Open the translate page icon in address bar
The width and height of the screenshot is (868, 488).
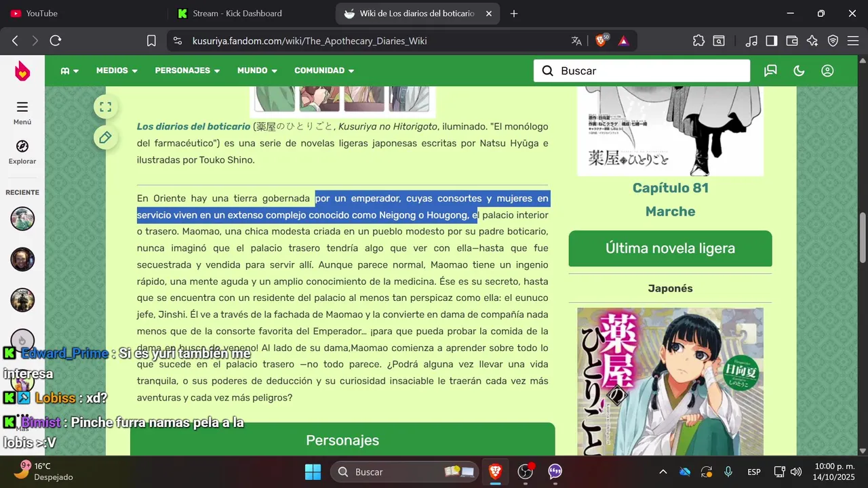[576, 41]
